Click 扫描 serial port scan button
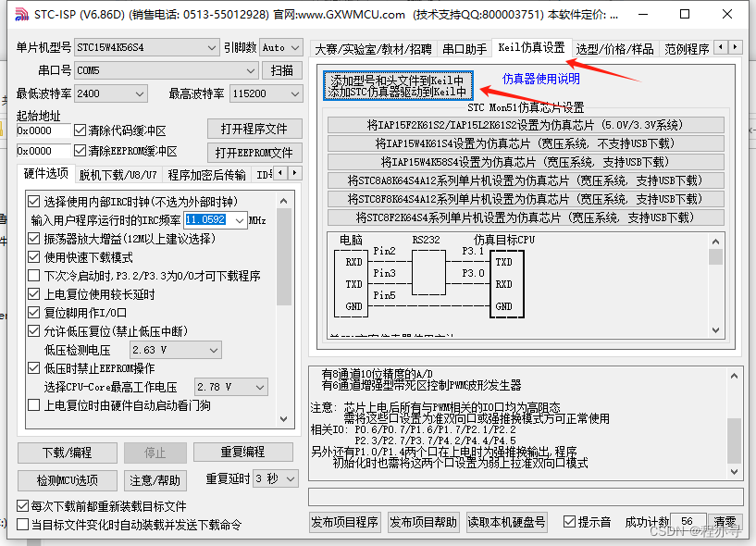The image size is (756, 546). [x=282, y=70]
